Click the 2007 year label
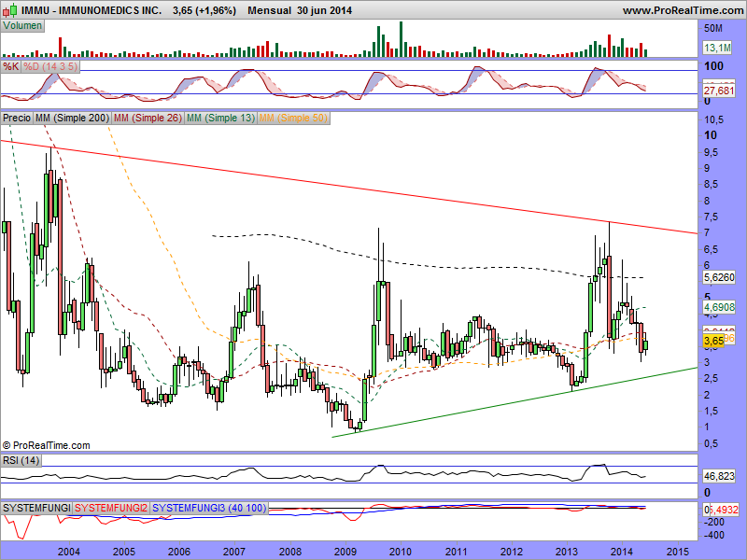 (234, 552)
